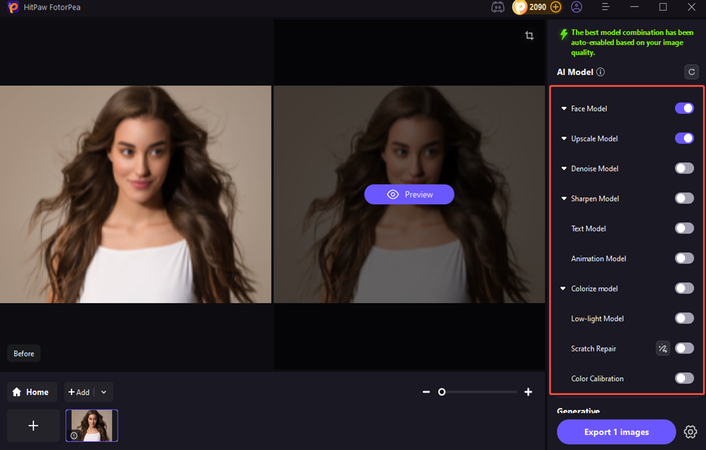Image resolution: width=706 pixels, height=450 pixels.
Task: Open the dropdown arrow beside Add
Action: 105,392
